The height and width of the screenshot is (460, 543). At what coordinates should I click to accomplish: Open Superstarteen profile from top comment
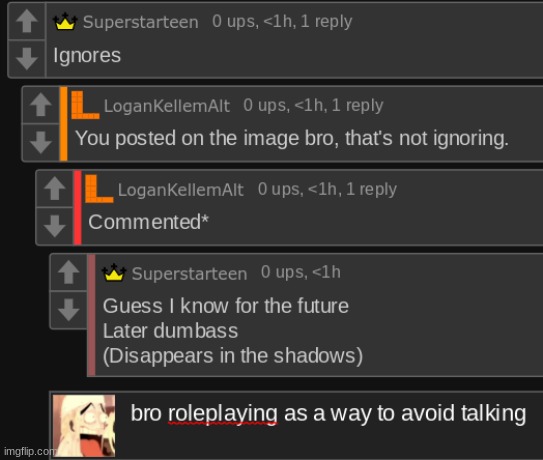[x=141, y=22]
